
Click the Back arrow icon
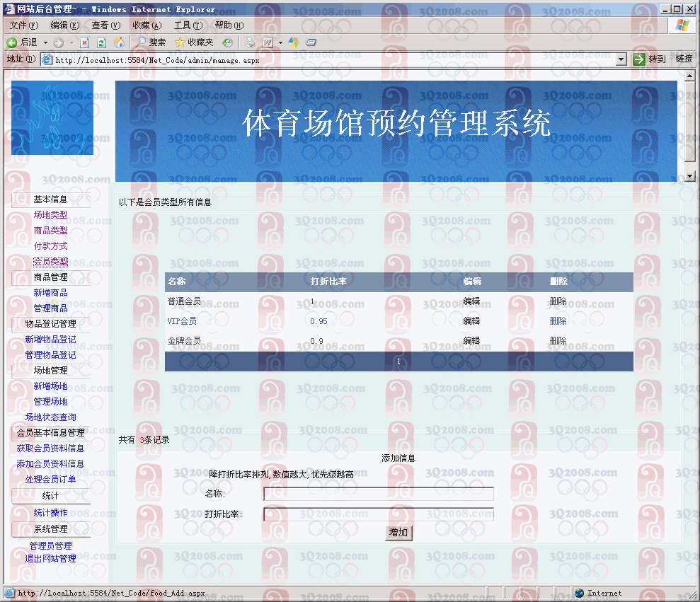pyautogui.click(x=12, y=42)
